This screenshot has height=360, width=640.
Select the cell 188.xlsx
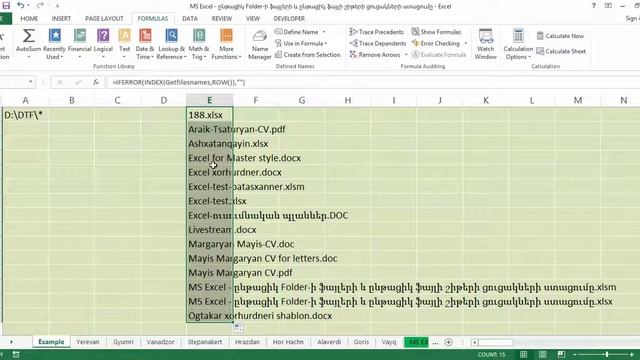tap(209, 115)
